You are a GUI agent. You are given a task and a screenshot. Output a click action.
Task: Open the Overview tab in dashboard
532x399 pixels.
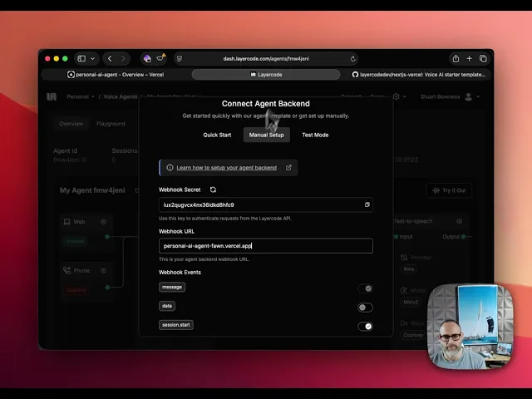pos(71,124)
